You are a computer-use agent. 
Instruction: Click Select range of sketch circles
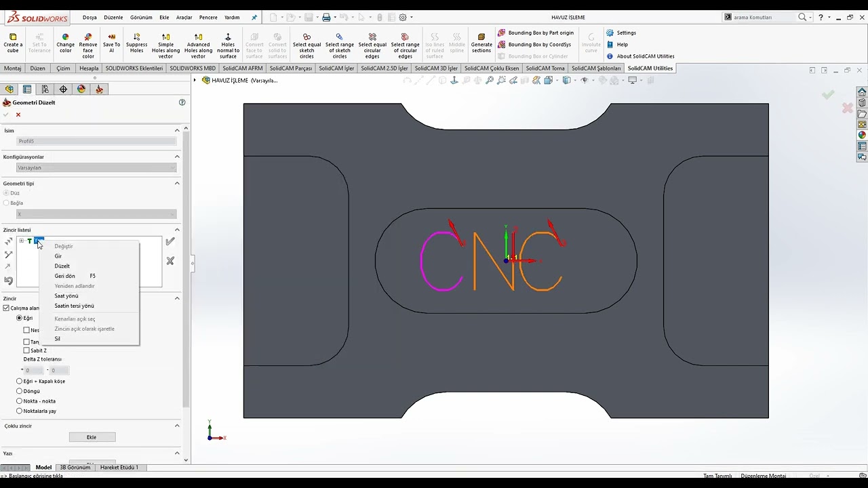click(339, 46)
